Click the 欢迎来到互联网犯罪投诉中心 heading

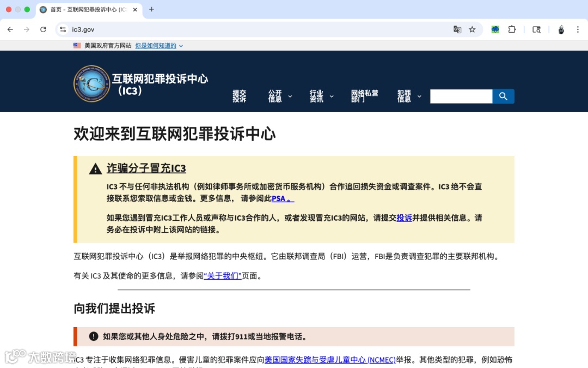tap(175, 134)
